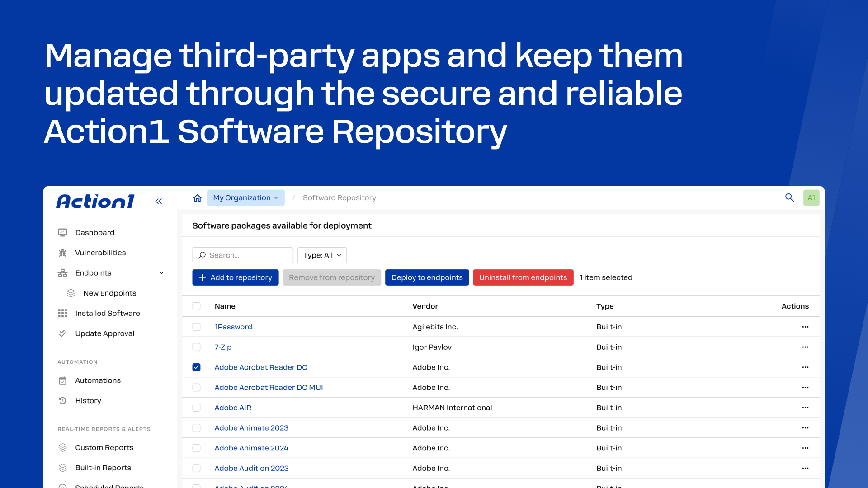Screen dimensions: 868x488
Task: Click the Endpoints network icon
Action: (62, 273)
